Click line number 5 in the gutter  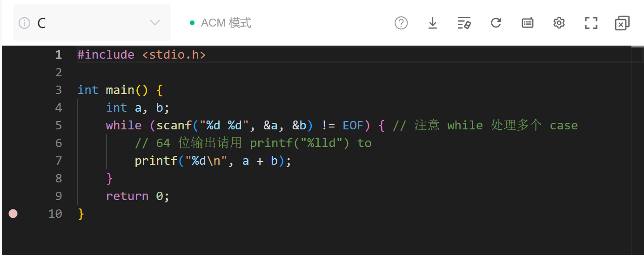[x=58, y=126]
